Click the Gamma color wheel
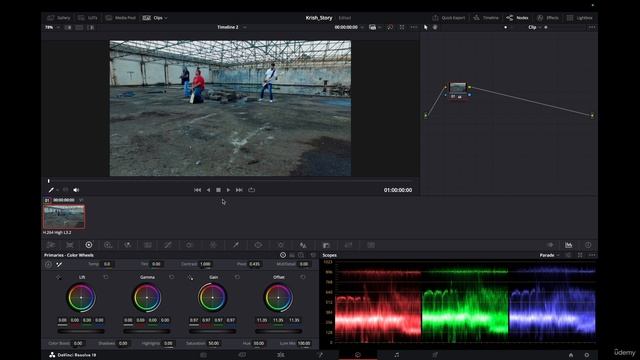This screenshot has width=640, height=360. click(147, 298)
